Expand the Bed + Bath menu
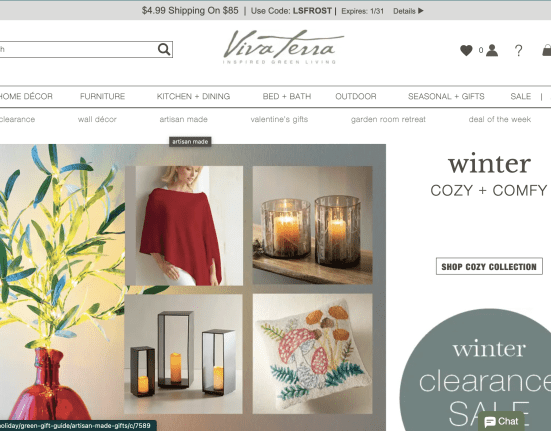The width and height of the screenshot is (551, 431). 287,96
